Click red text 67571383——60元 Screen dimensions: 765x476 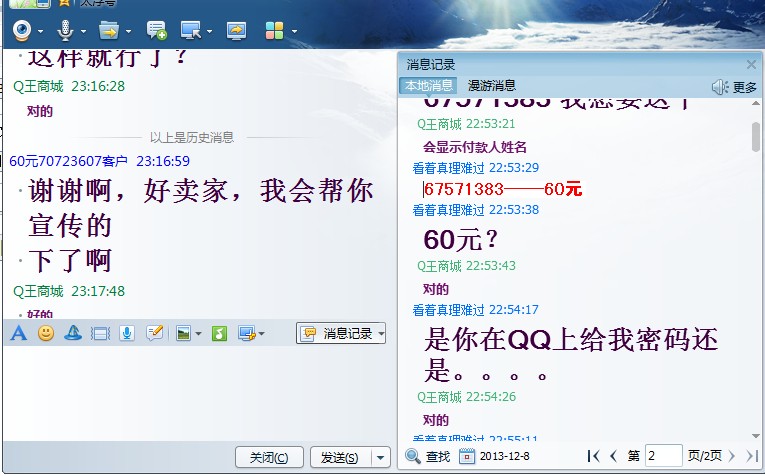tap(503, 189)
